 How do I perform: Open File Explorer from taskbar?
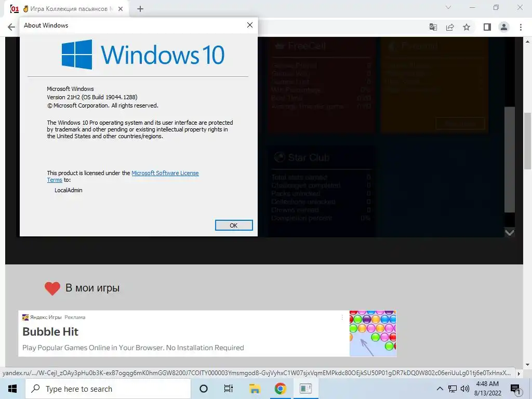[255, 389]
